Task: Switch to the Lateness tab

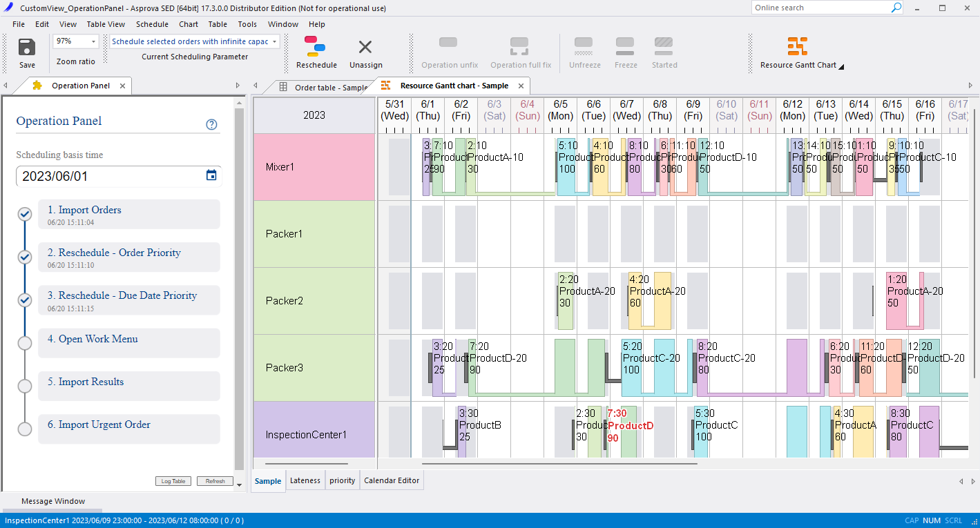Action: click(x=305, y=480)
